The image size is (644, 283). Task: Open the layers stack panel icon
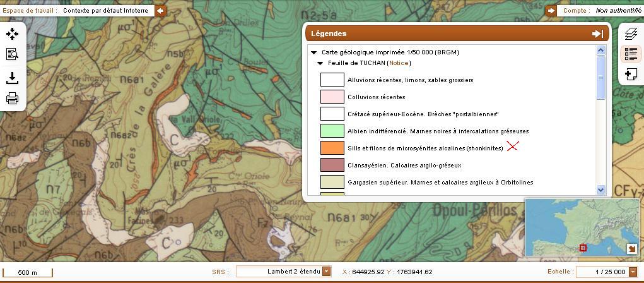coord(630,34)
